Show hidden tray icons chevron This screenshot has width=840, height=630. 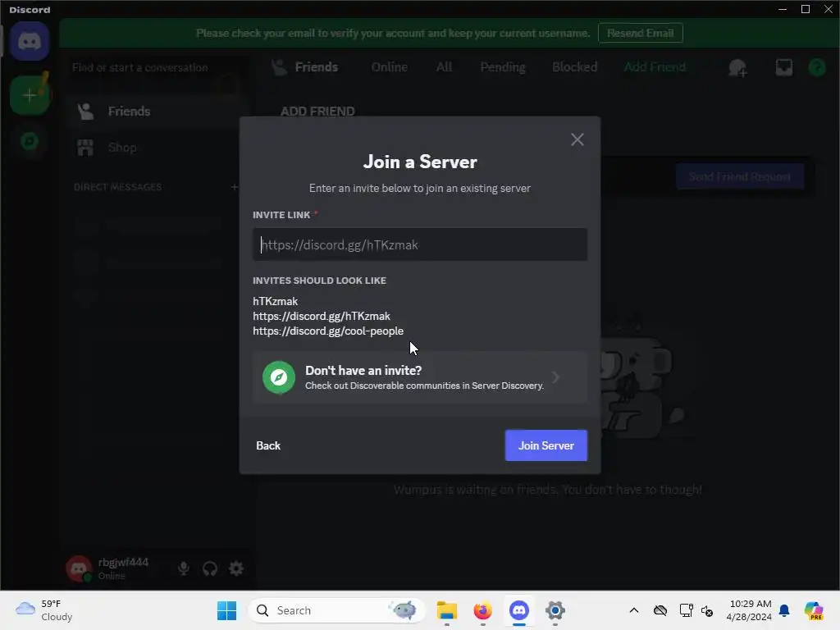[634, 610]
